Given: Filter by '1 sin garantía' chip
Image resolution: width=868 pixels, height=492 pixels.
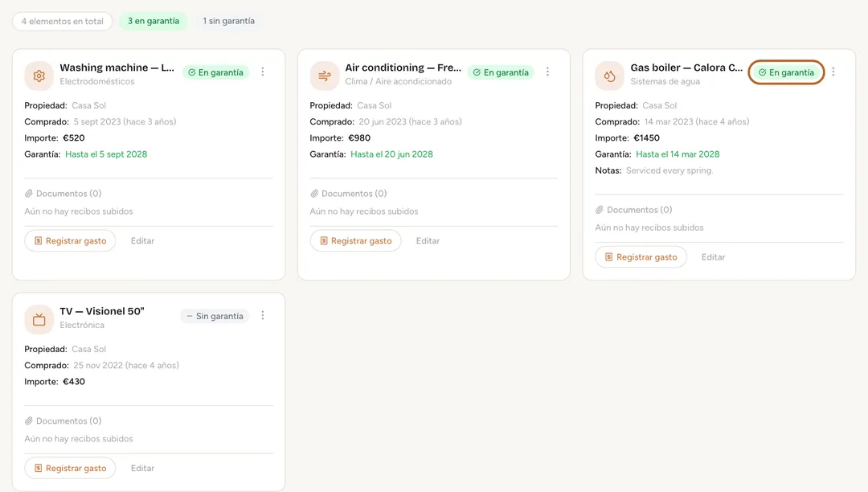Looking at the screenshot, I should 228,21.
